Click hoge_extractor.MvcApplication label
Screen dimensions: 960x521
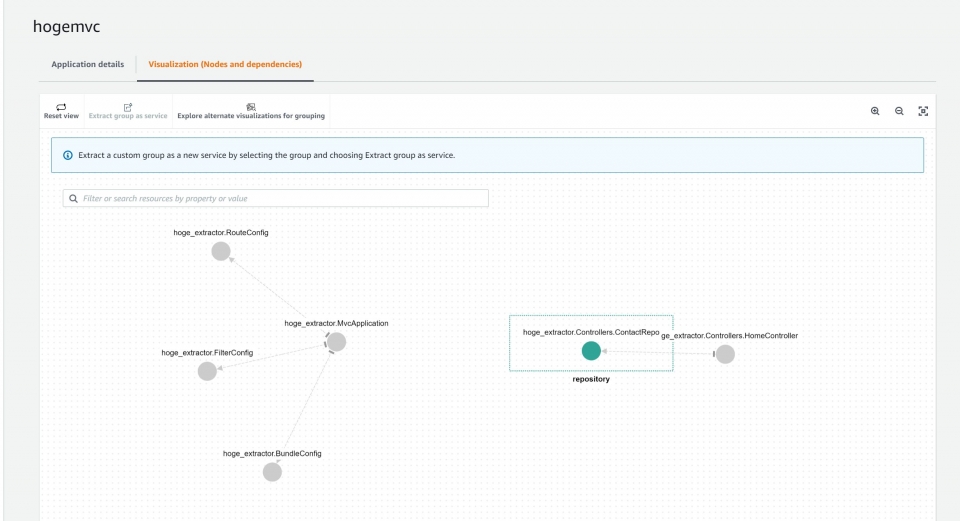pos(336,323)
